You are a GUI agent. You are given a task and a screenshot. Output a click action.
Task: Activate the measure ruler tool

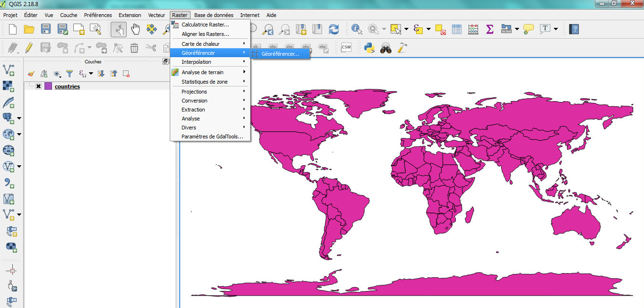coord(506,29)
